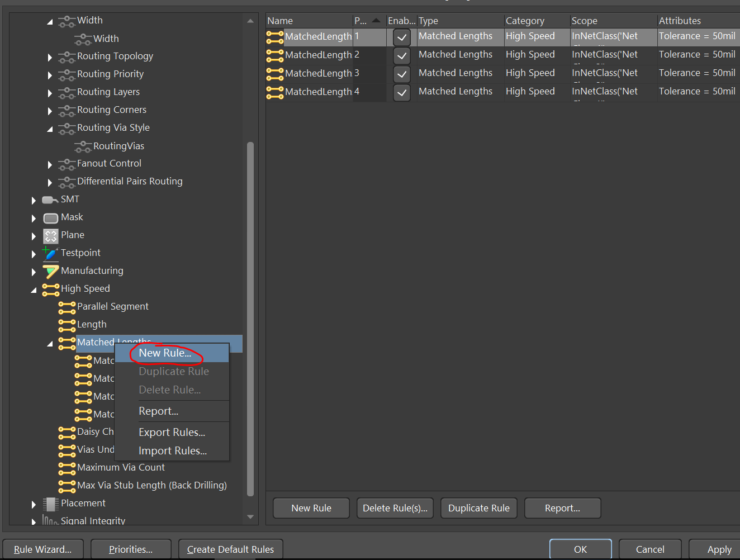Select Import Rules... in context menu
The image size is (740, 560).
coord(172,451)
